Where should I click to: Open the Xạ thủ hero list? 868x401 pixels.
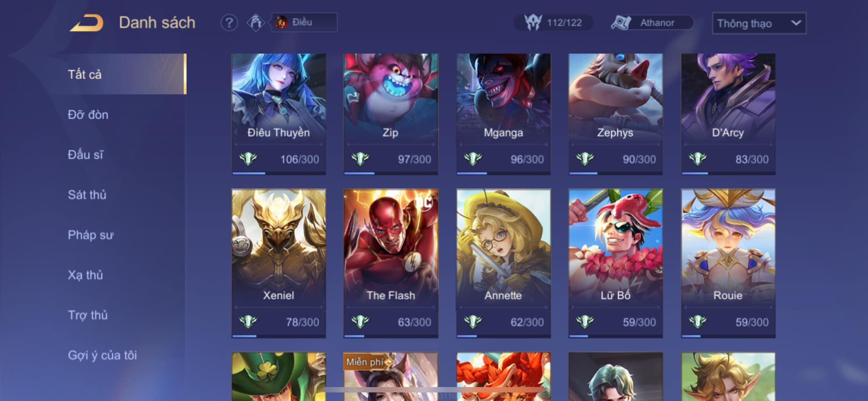tap(85, 275)
